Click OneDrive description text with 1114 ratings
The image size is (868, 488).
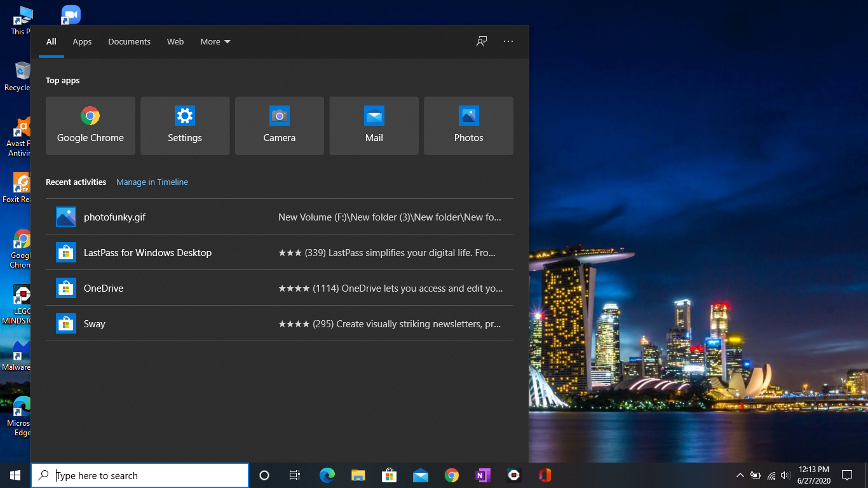[x=391, y=288]
